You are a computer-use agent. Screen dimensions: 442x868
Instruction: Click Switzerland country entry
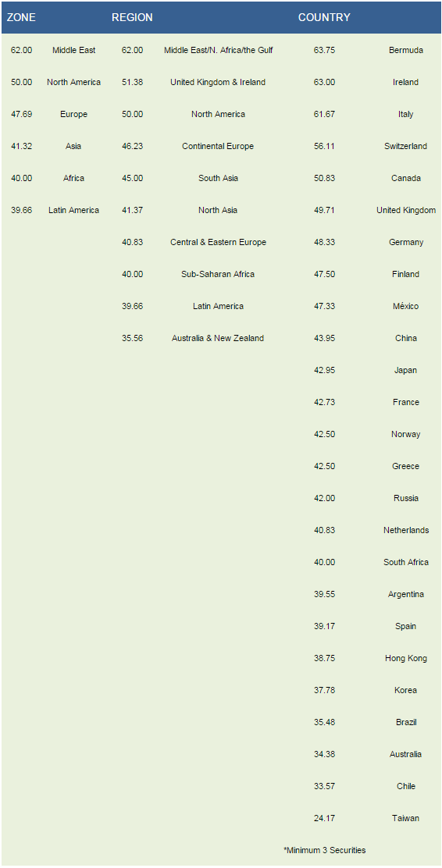tap(406, 146)
